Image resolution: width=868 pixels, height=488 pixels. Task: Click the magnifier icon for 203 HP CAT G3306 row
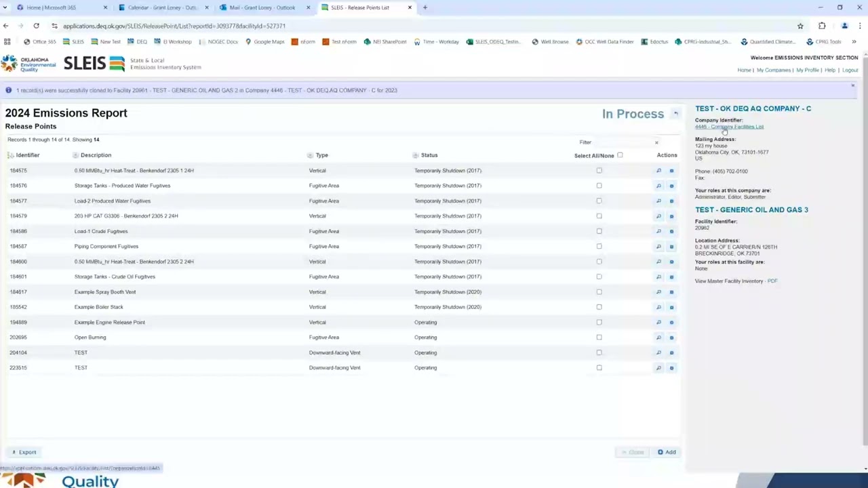658,216
